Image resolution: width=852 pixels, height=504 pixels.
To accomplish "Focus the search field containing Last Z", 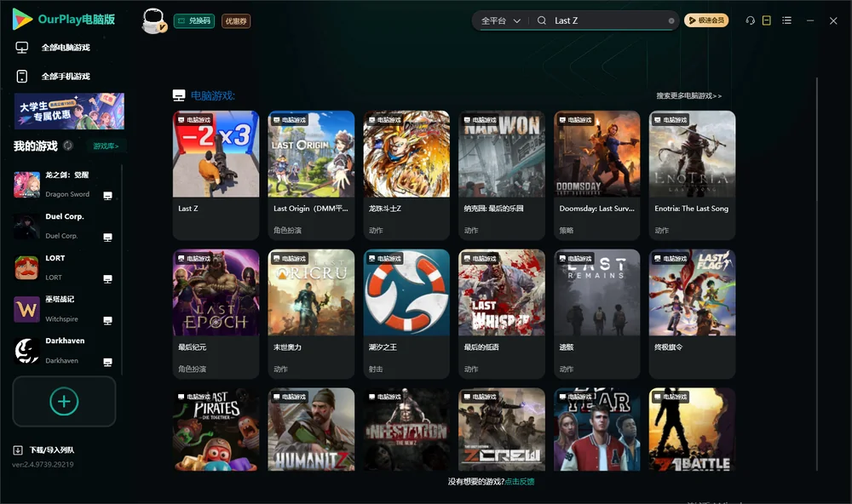I will coord(608,20).
